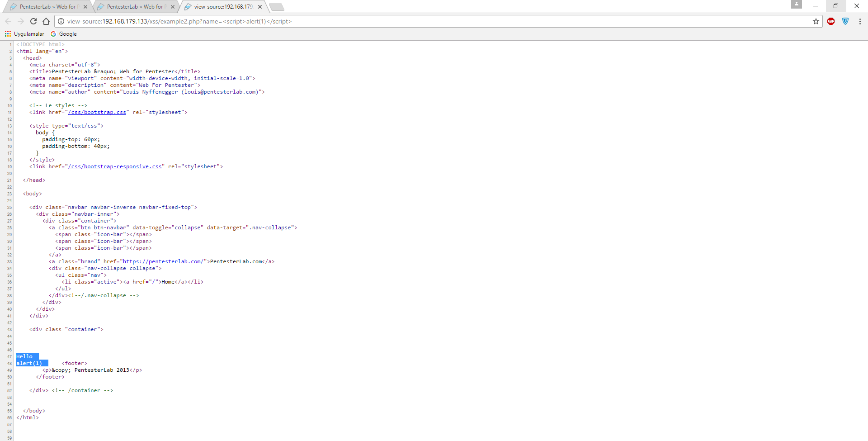Bookmark this page with the star icon
868x441 pixels.
tap(816, 21)
